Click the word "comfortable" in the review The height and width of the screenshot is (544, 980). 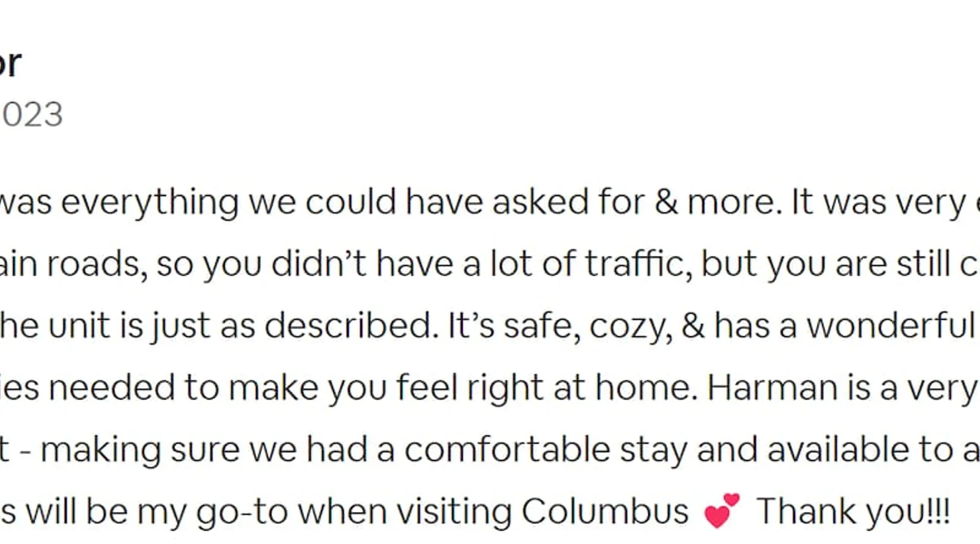coord(507,450)
